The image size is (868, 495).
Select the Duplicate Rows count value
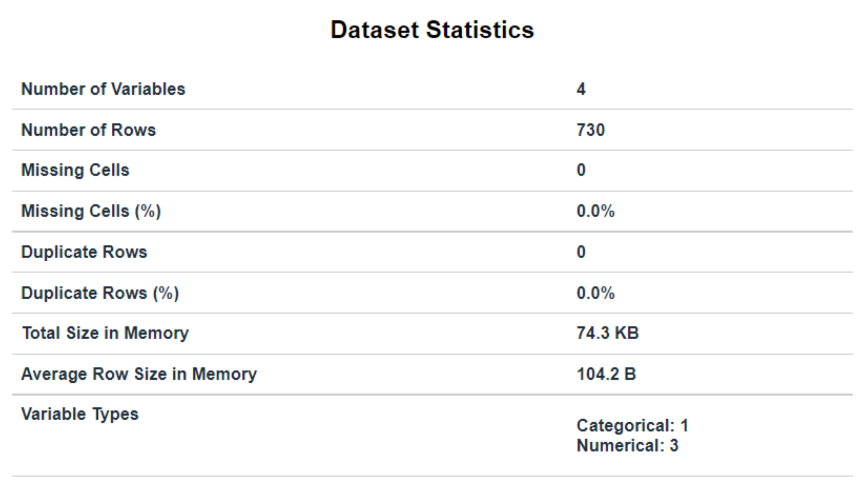[x=581, y=252]
